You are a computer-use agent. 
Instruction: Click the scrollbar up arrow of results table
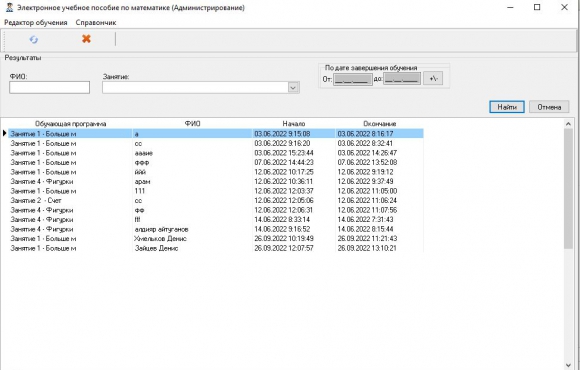(569, 124)
